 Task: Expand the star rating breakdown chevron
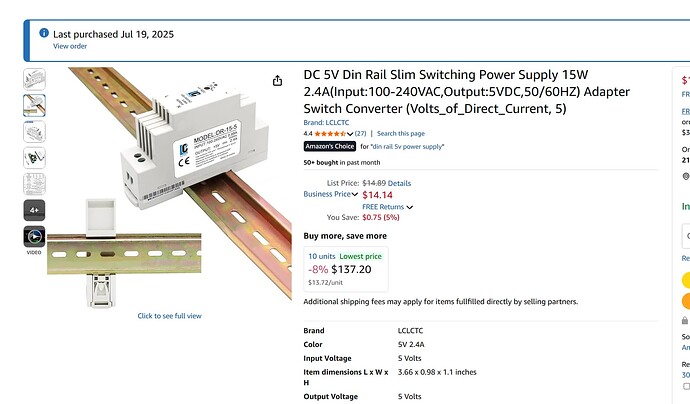[x=350, y=134]
